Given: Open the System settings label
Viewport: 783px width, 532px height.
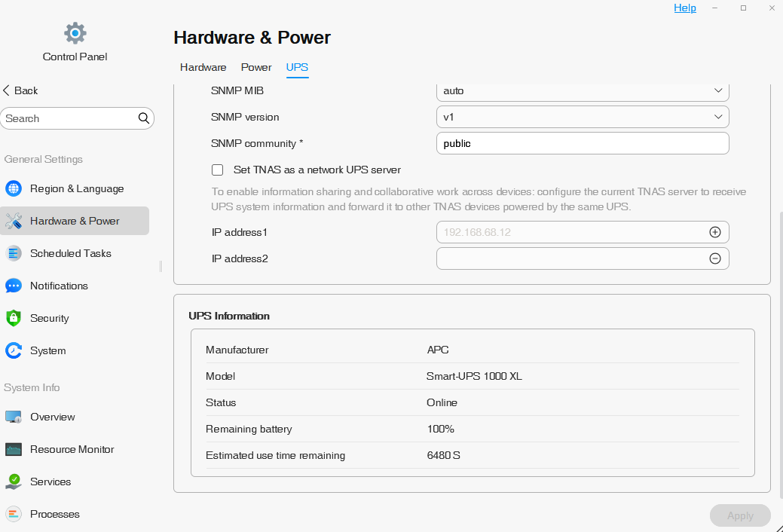Looking at the screenshot, I should pos(48,350).
